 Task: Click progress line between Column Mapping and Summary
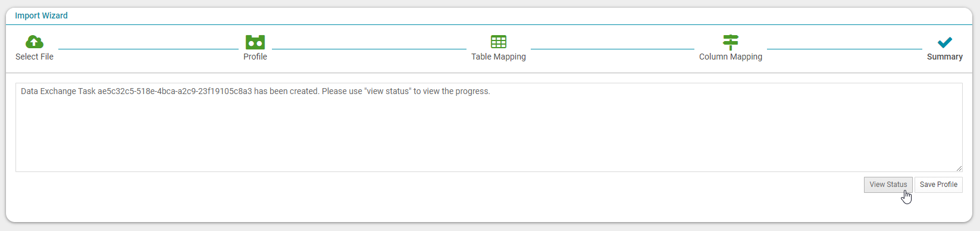[844, 49]
